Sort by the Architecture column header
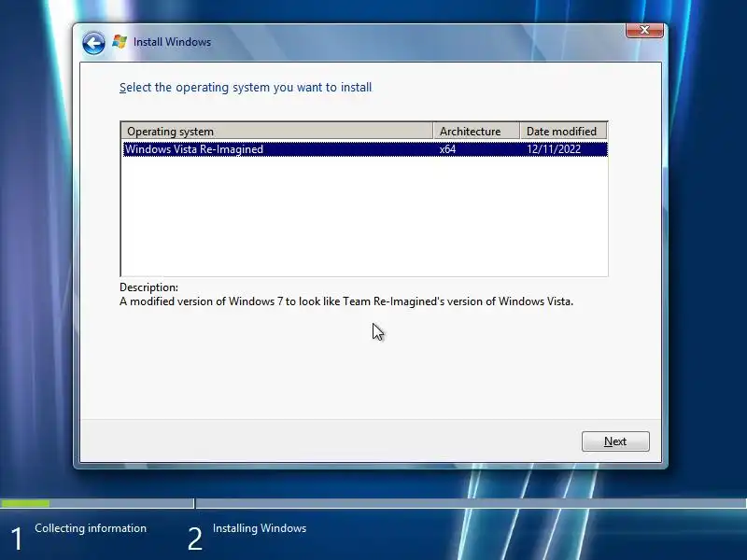 point(476,131)
